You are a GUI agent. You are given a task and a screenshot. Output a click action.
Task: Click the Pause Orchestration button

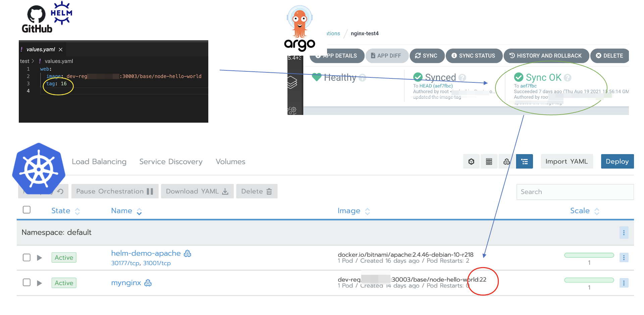tap(115, 191)
